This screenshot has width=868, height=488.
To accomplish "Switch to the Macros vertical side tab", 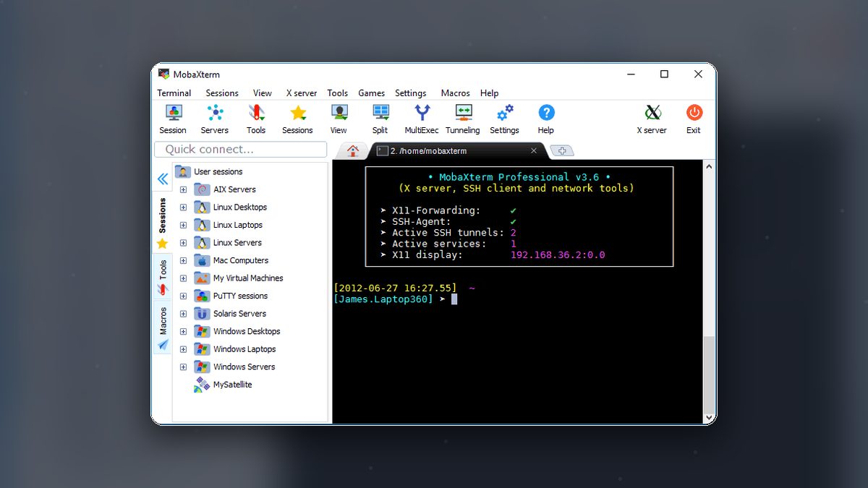I will 163,328.
